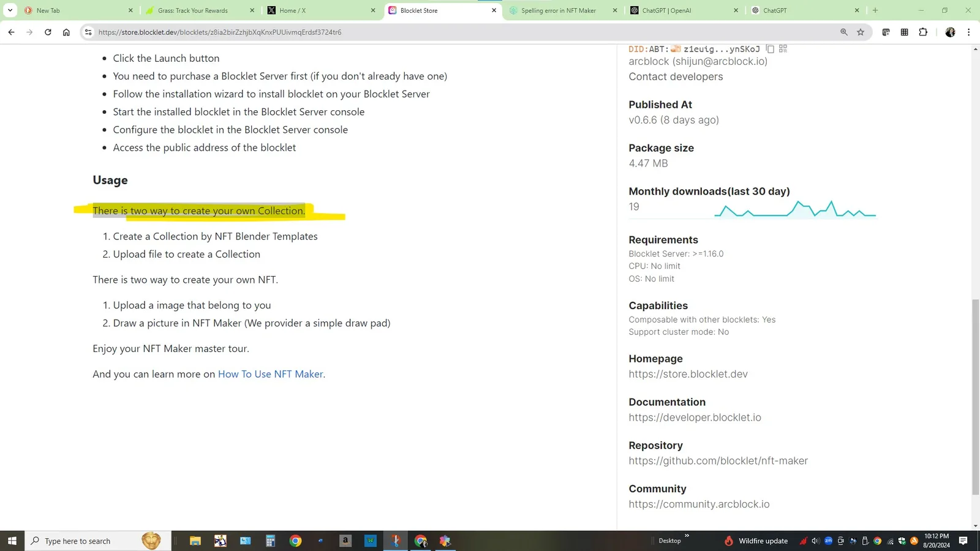This screenshot has height=551, width=980.
Task: Switch to the Home / X tab
Action: [322, 10]
